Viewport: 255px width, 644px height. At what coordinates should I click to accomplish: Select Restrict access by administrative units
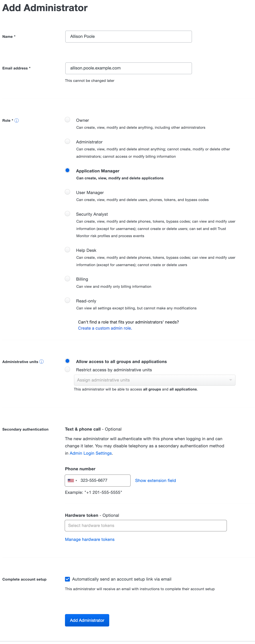[67, 369]
